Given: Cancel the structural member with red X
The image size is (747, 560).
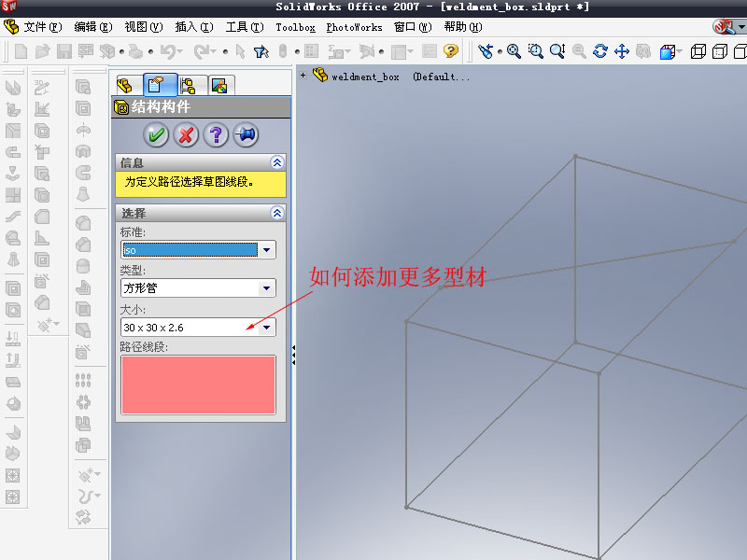Looking at the screenshot, I should click(x=186, y=135).
